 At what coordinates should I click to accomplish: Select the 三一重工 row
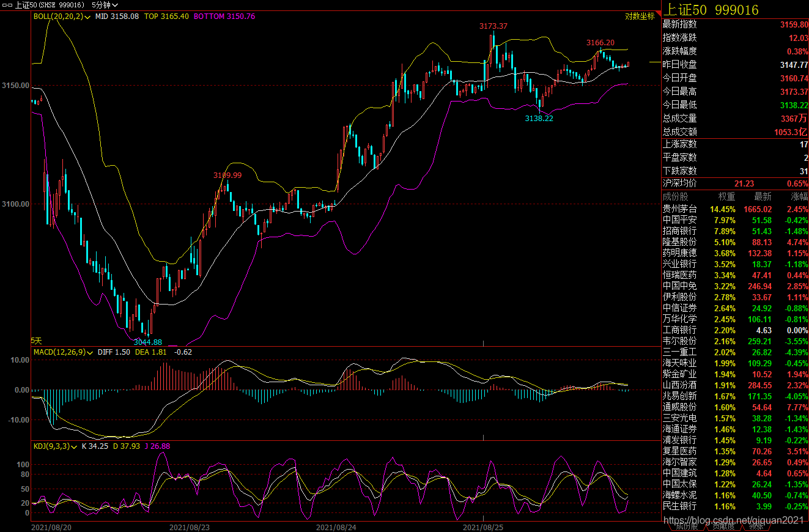click(x=736, y=352)
